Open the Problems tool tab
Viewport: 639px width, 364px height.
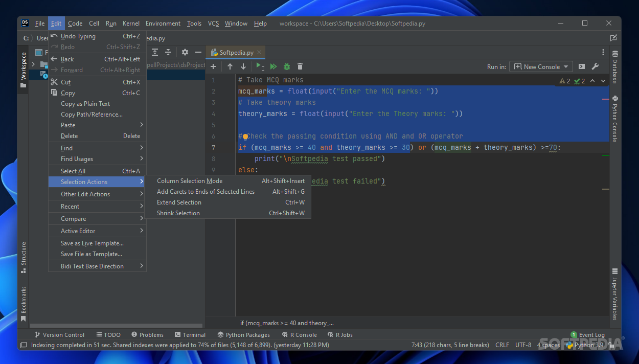click(147, 335)
